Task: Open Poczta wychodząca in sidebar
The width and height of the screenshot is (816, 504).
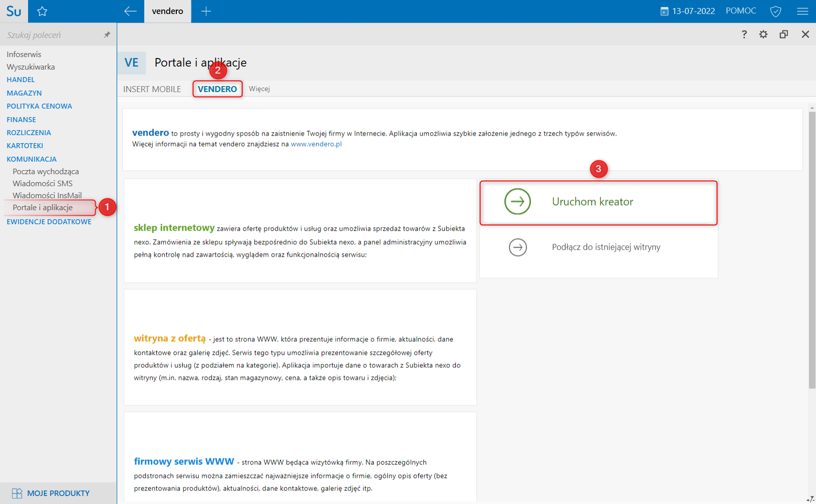Action: [x=46, y=171]
